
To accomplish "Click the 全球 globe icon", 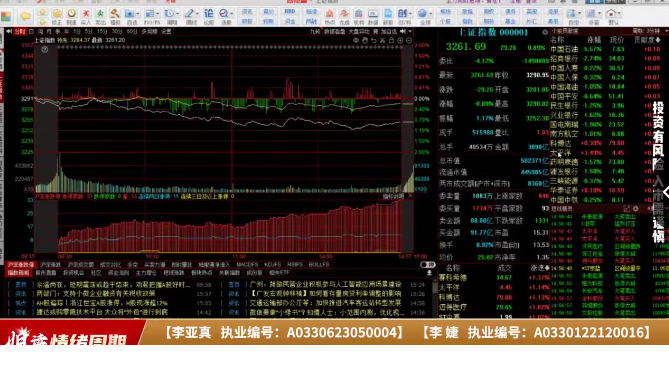I will pyautogui.click(x=422, y=14).
